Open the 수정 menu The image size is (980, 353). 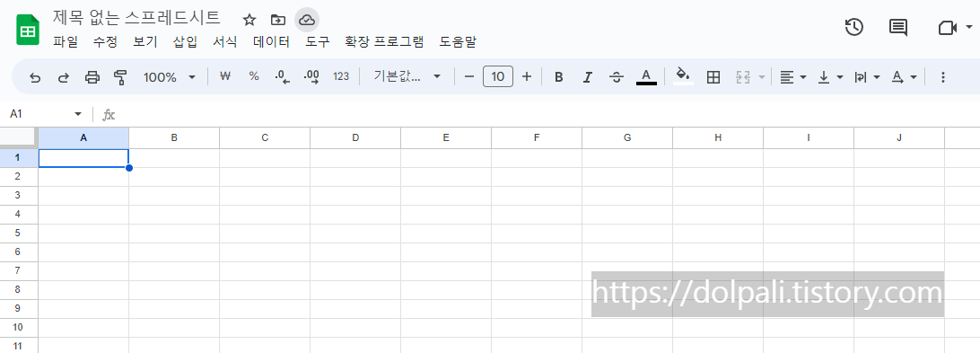click(x=105, y=42)
